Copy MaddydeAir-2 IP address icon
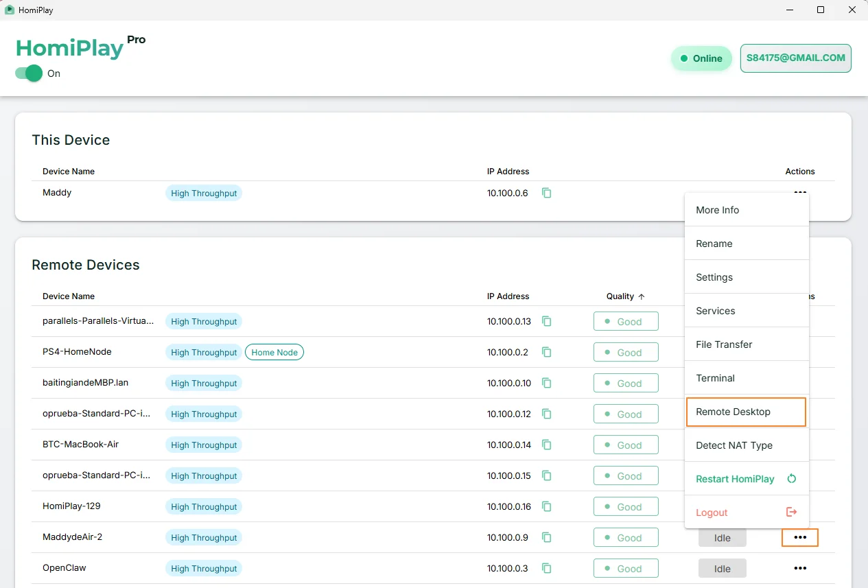 pos(547,537)
